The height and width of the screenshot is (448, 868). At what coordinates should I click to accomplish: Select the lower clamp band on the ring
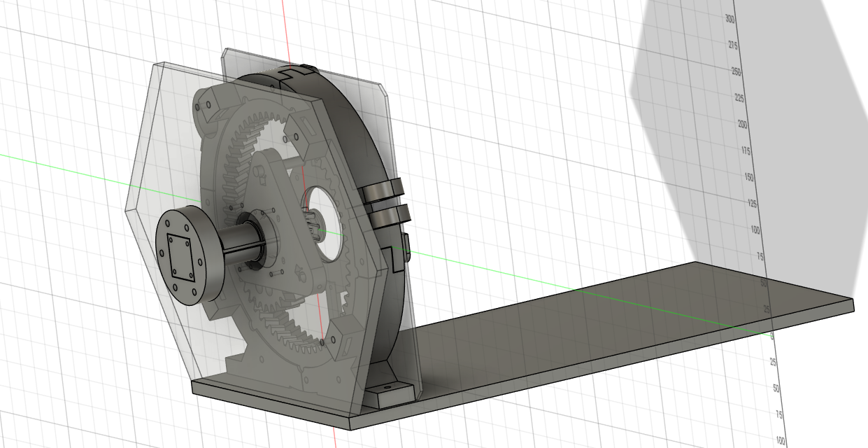coord(386,215)
